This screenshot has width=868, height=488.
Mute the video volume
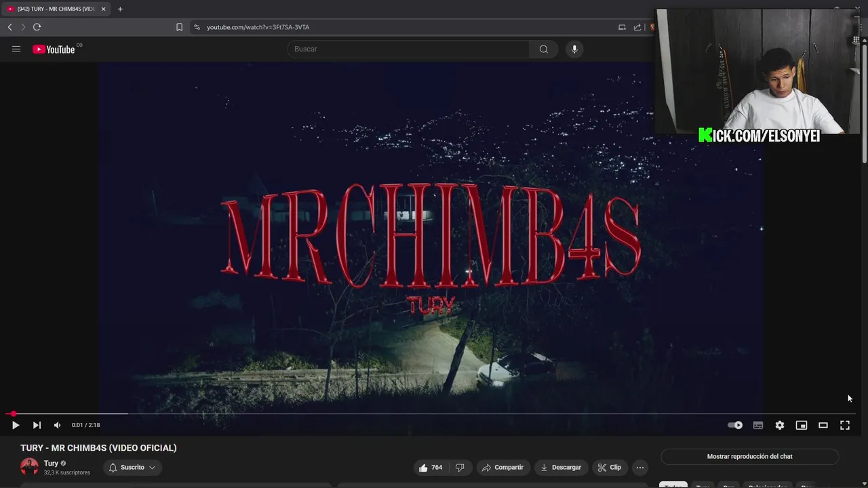coord(57,425)
